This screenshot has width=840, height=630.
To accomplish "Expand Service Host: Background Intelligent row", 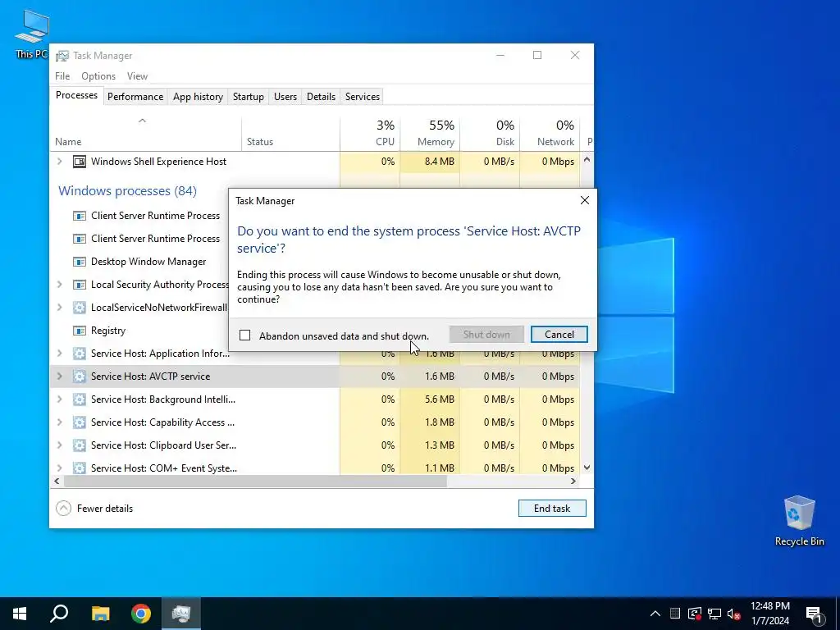I will [59, 399].
